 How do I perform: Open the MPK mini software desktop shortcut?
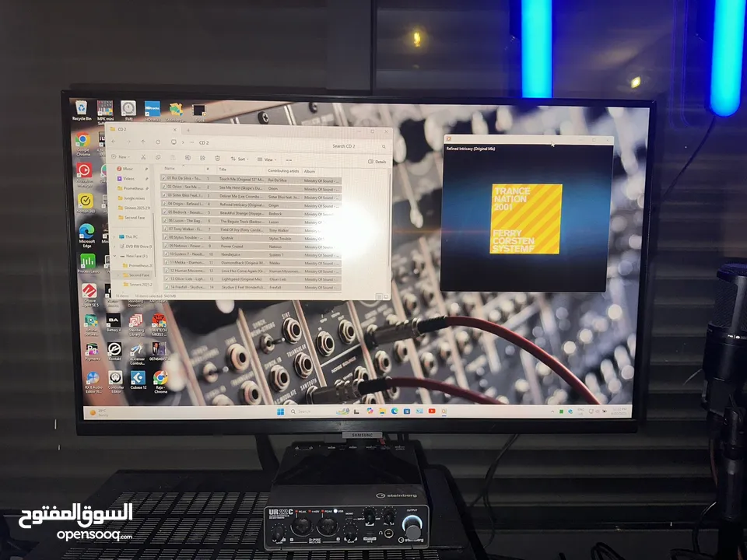[105, 112]
